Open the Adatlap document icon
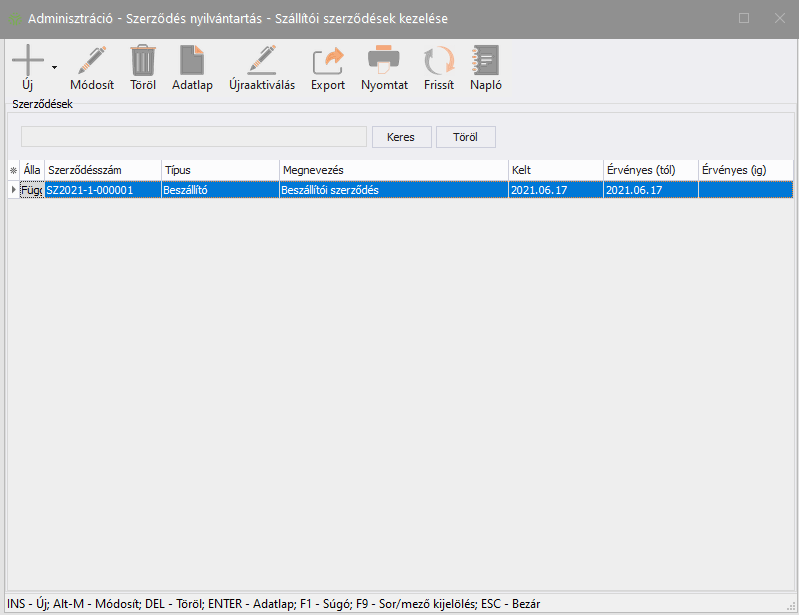The image size is (799, 615). click(x=192, y=61)
